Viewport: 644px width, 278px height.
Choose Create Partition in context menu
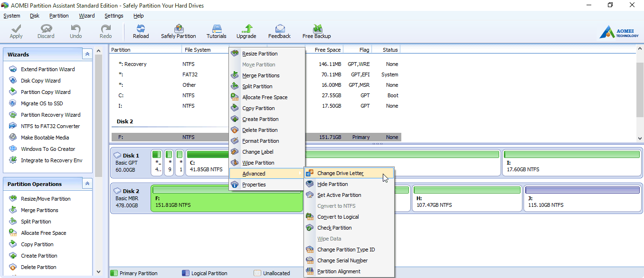pos(266,119)
